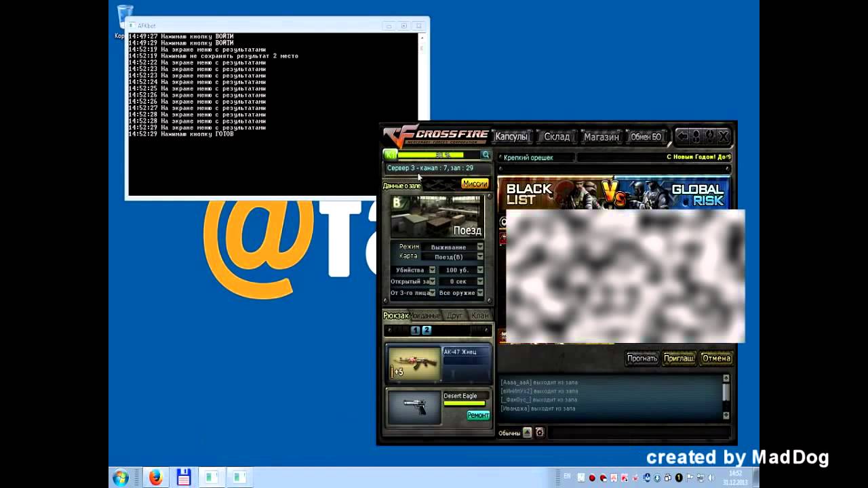Launch Firefox from the taskbar
Screen dimensions: 868x488
tap(156, 478)
